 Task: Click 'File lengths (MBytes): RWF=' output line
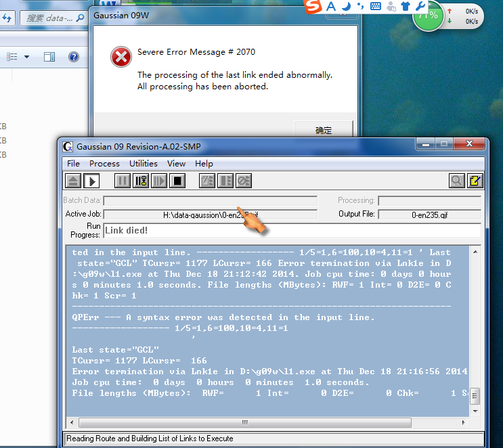(270, 393)
